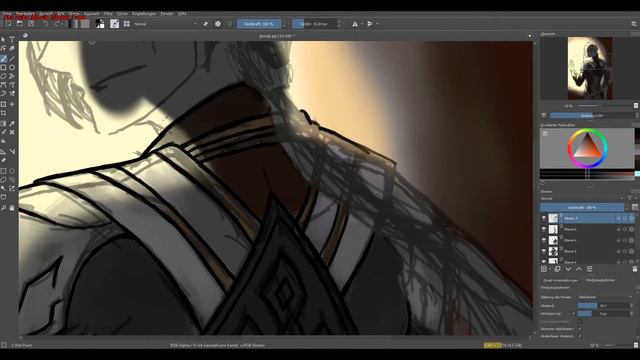Select the Elliptical Selection tool
The height and width of the screenshot is (360, 640).
pyautogui.click(x=12, y=171)
